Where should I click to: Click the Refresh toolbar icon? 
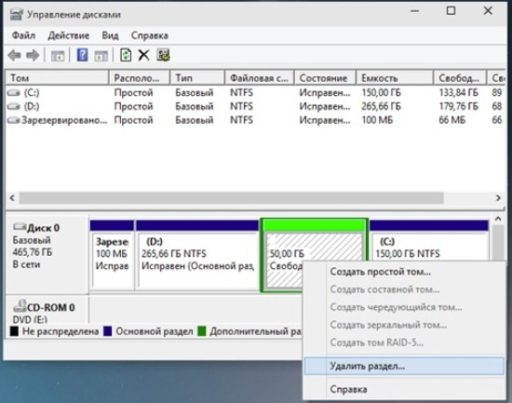click(x=126, y=55)
